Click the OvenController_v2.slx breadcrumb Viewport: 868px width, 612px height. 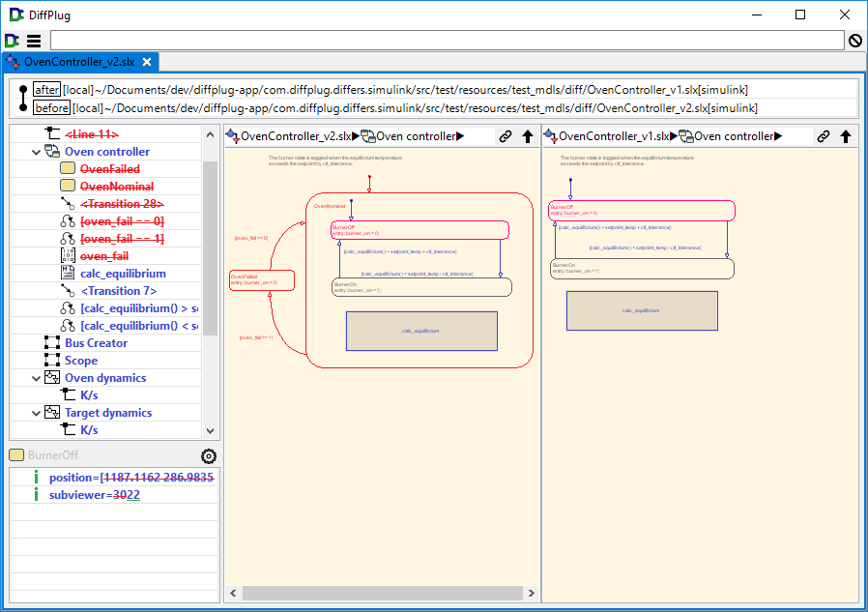point(296,136)
